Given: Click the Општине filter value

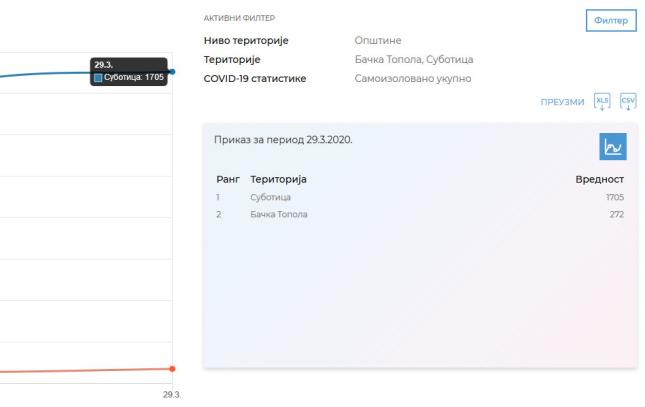Looking at the screenshot, I should [x=378, y=42].
